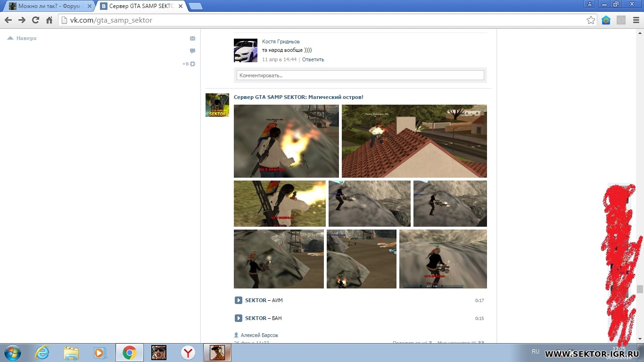Click the 0:15 duration of БАН track

pos(479,319)
